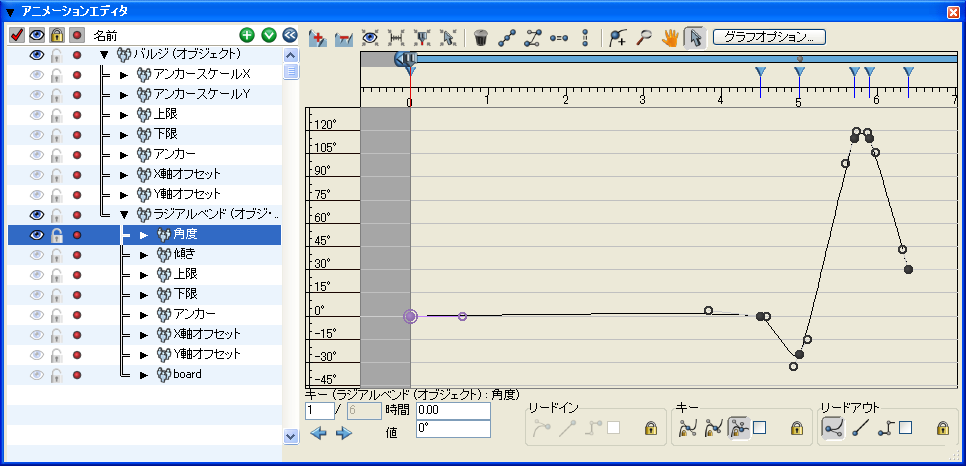Select the 下限 row under ラジアルベンド

[144, 295]
